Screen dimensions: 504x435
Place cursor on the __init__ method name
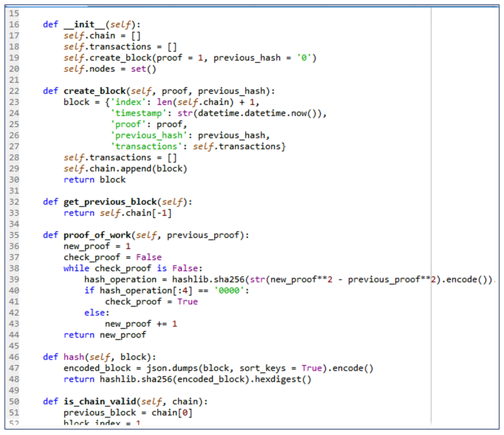pyautogui.click(x=84, y=25)
